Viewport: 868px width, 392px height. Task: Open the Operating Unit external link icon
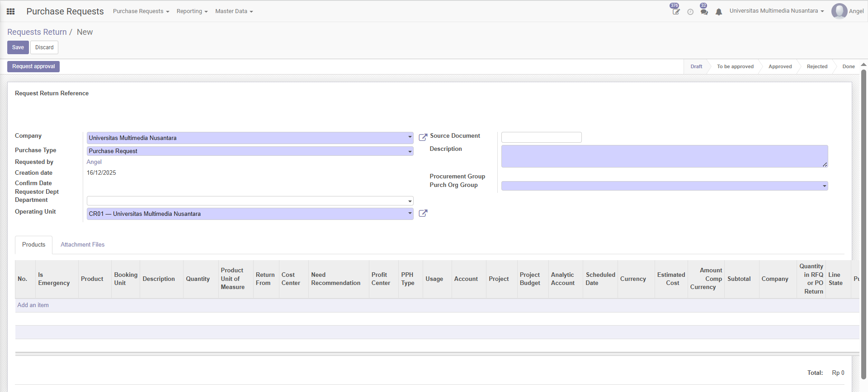pos(423,213)
